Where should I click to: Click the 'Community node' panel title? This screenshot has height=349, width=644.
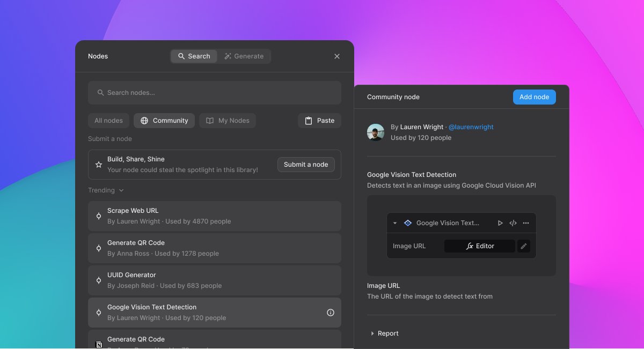point(393,97)
